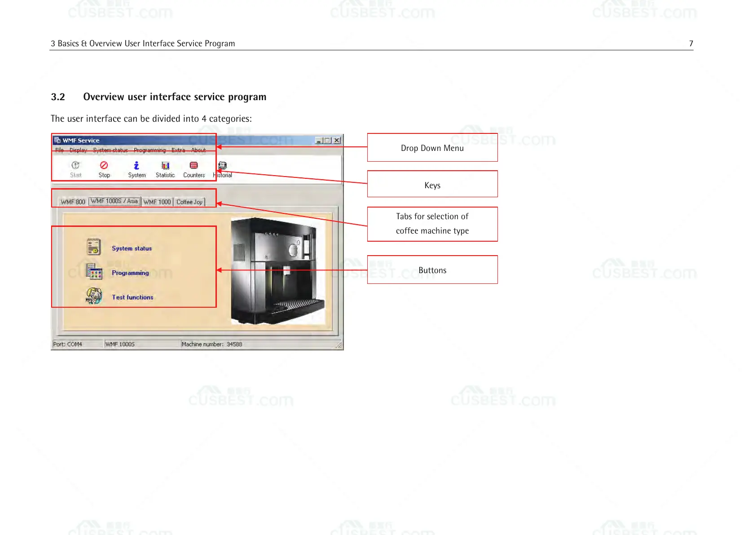Click the WMF Service title bar icon
The width and height of the screenshot is (756, 535).
tap(57, 140)
